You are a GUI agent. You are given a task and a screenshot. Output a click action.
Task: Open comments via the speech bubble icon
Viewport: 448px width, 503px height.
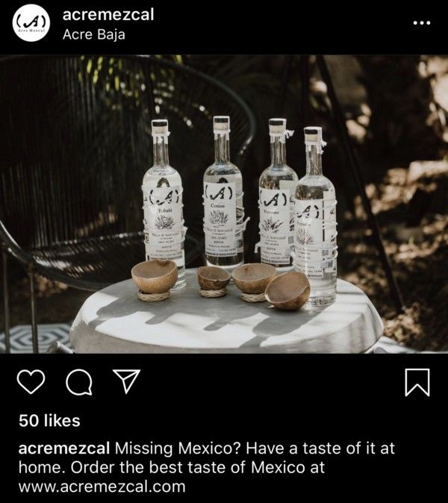click(x=79, y=382)
